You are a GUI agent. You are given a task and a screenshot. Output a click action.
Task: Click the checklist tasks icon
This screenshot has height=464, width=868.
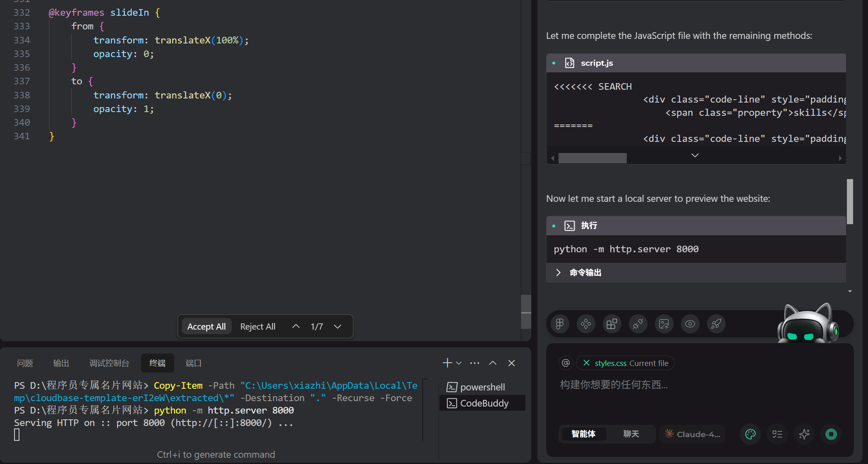[x=777, y=434]
